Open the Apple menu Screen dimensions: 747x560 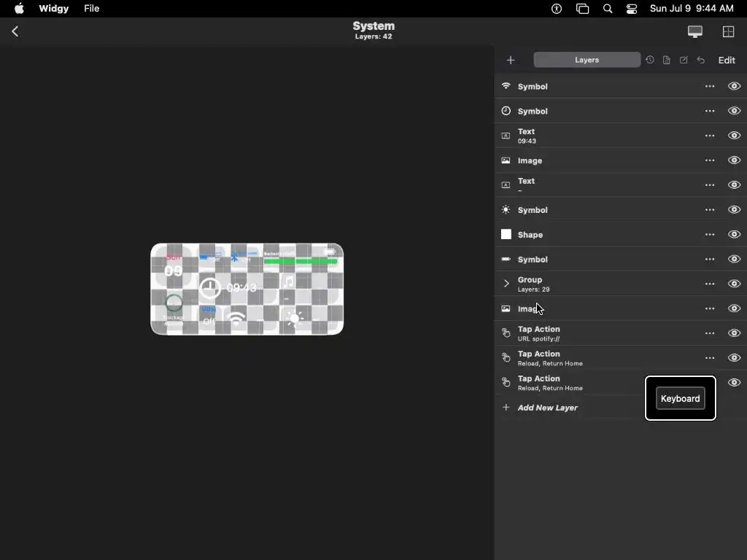(x=19, y=9)
